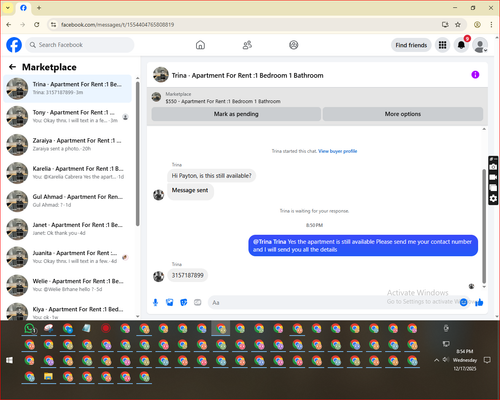Viewport: 500px width, 400px height.
Task: Click Trina's avatar in the chat header
Action: 161,75
